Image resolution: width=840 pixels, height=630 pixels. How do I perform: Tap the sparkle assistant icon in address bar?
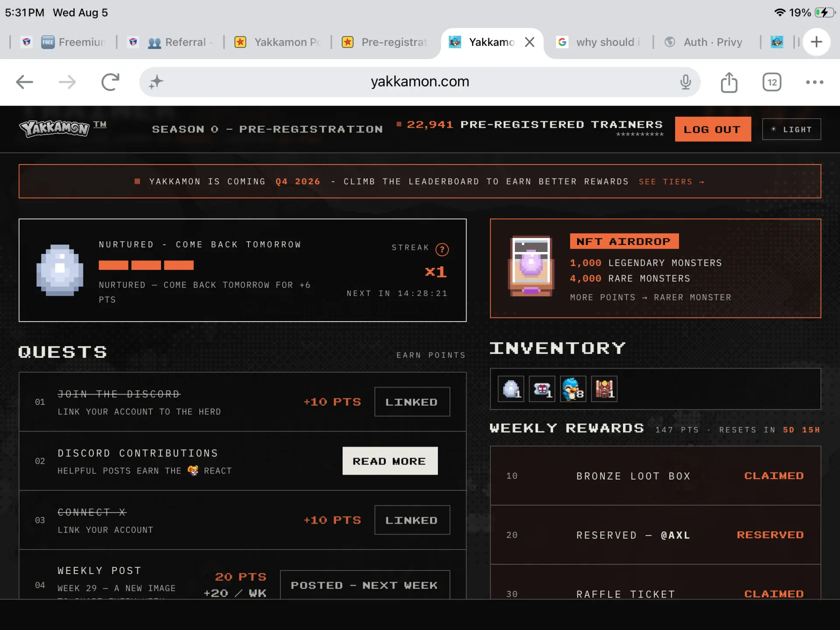tap(156, 82)
